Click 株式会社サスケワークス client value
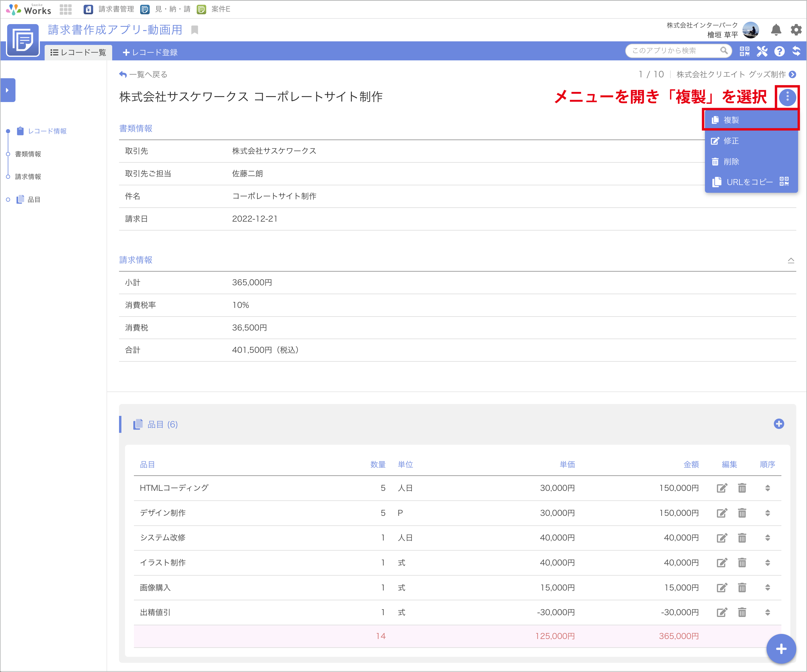 [x=274, y=151]
